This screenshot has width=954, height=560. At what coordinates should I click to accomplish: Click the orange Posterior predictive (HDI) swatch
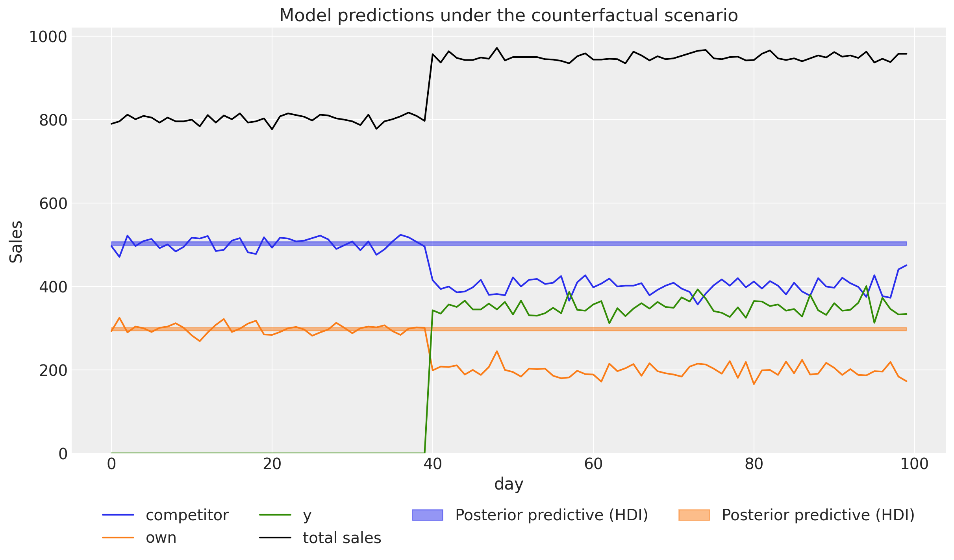[x=694, y=515]
